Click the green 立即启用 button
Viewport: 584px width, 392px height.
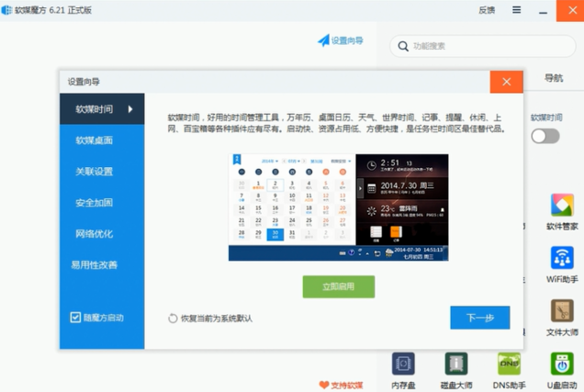click(x=339, y=286)
